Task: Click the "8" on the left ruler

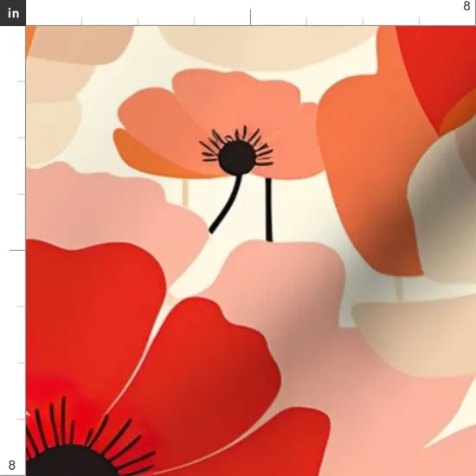Action: [11, 465]
